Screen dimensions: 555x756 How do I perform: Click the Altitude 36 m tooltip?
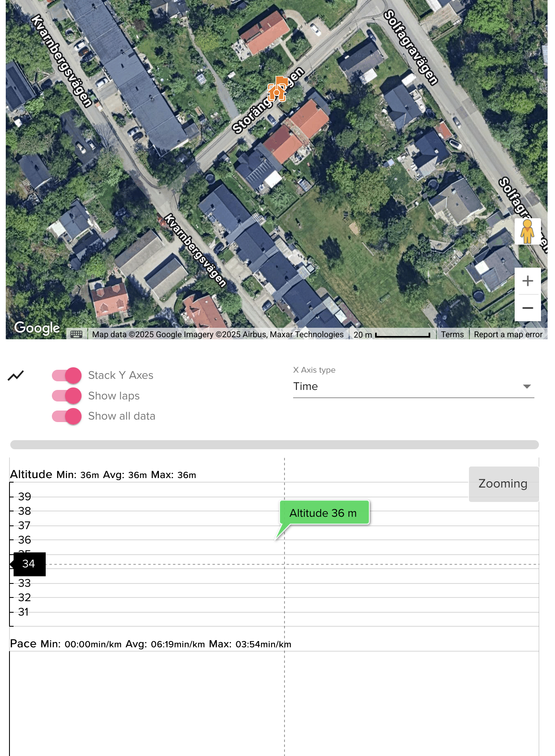pos(324,513)
